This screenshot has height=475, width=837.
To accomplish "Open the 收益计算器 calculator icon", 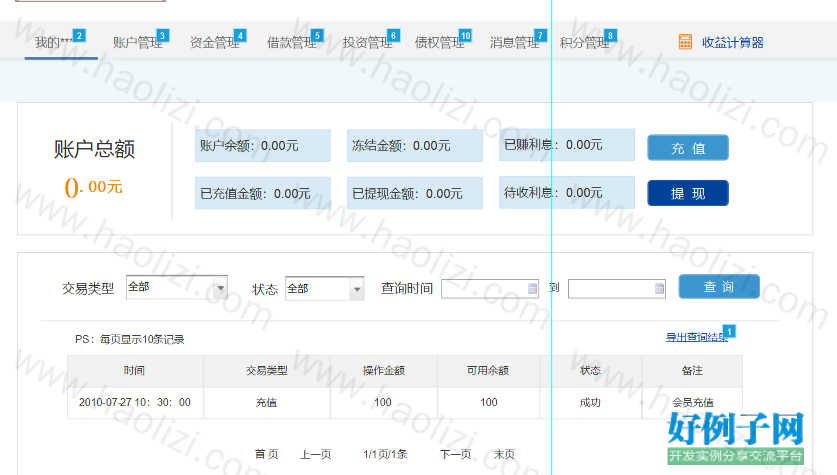I will coord(685,42).
